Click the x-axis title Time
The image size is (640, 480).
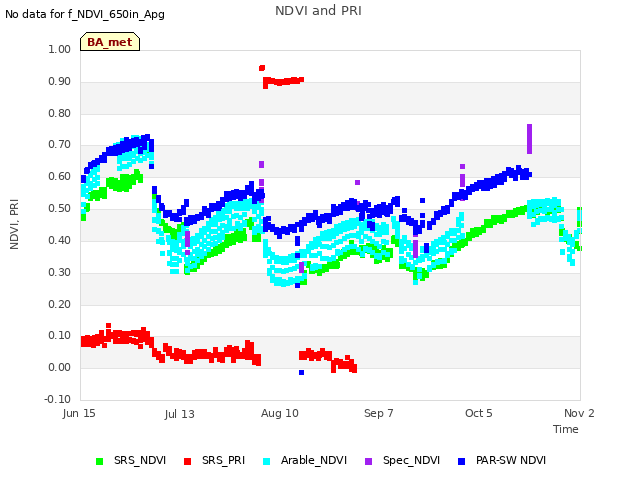566,429
